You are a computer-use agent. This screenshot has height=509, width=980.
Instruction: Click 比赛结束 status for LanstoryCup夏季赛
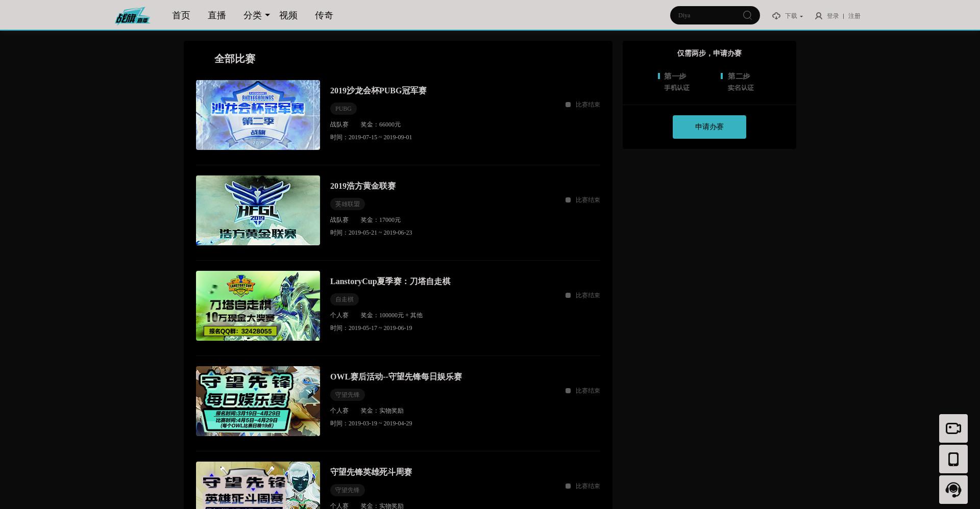583,295
